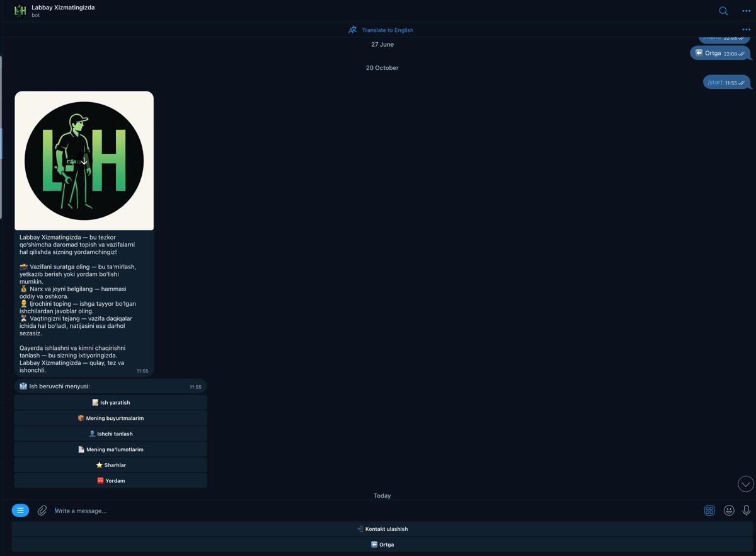This screenshot has width=756, height=556.
Task: Click the microphone voice message icon
Action: click(x=747, y=511)
